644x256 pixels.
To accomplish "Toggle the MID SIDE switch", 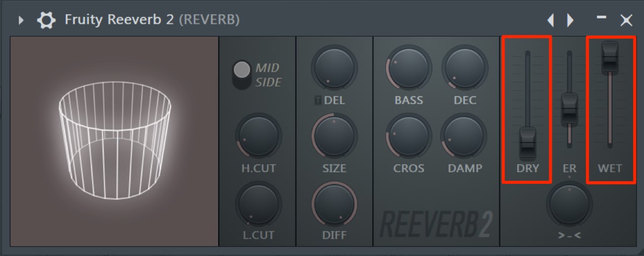I will [x=242, y=75].
